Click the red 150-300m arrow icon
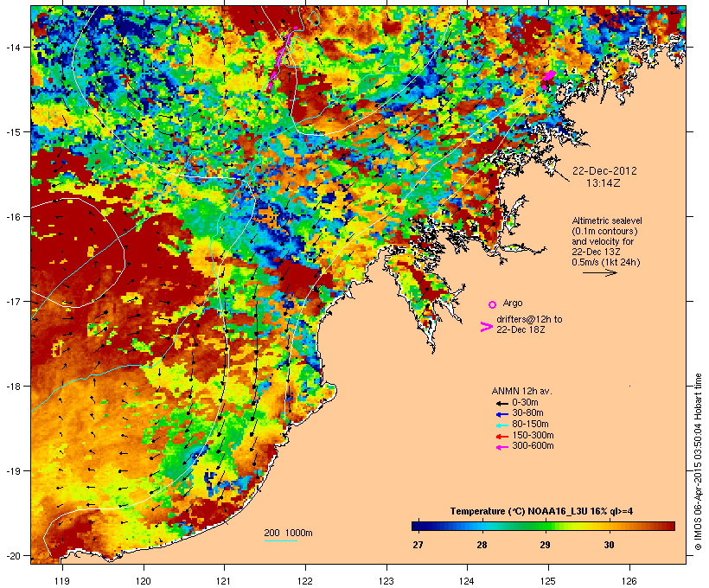Image resolution: width=709 pixels, height=588 pixels. coord(502,437)
